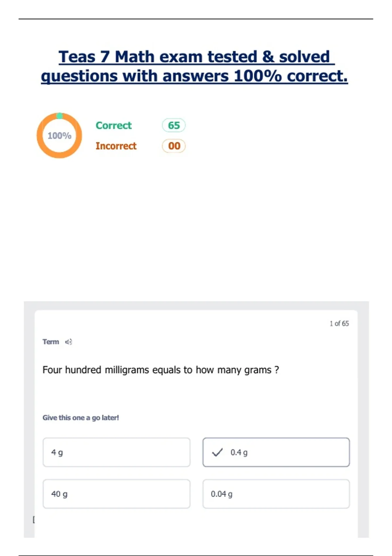Pick the '0.04 g' answer option

click(x=276, y=494)
